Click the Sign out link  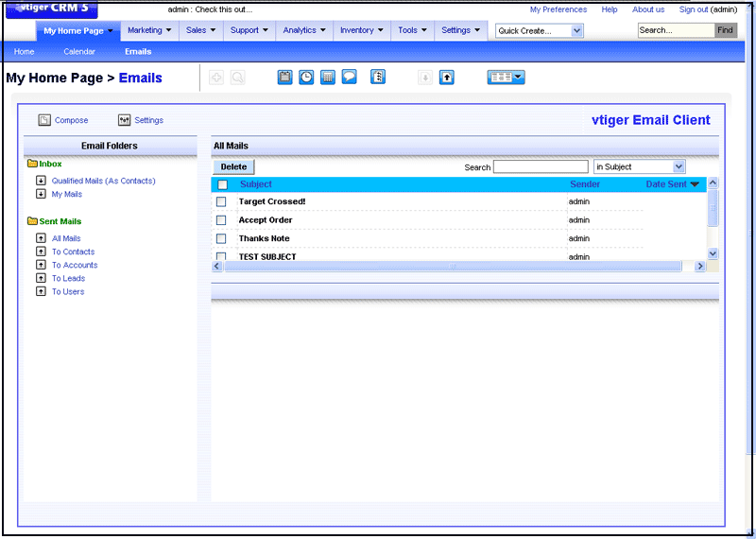click(x=694, y=9)
